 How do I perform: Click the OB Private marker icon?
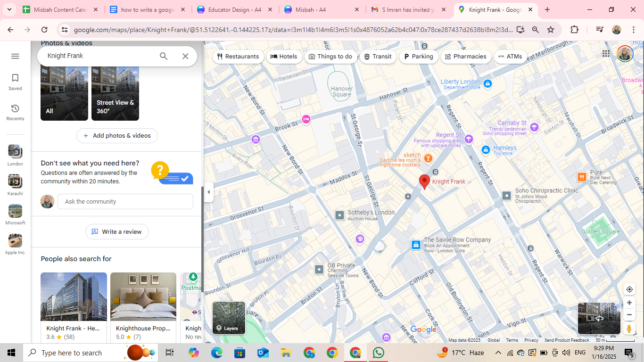[x=319, y=269]
